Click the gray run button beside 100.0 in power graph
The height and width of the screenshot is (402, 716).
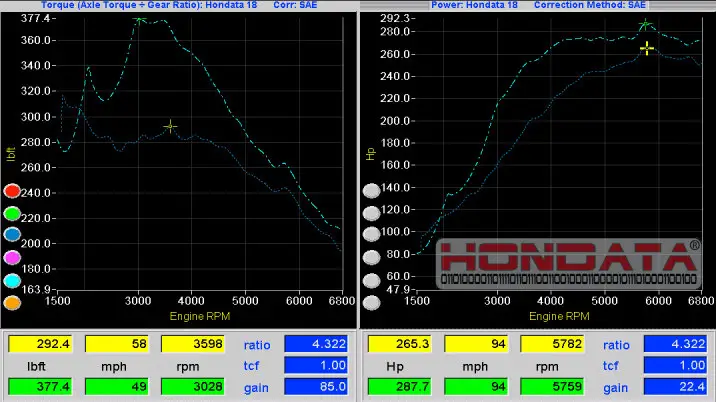click(x=371, y=235)
